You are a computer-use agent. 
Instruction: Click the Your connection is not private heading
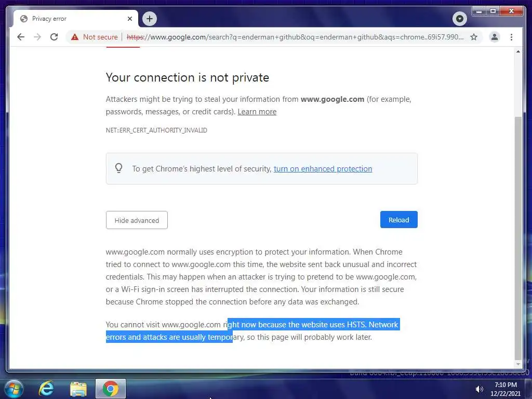coord(187,77)
